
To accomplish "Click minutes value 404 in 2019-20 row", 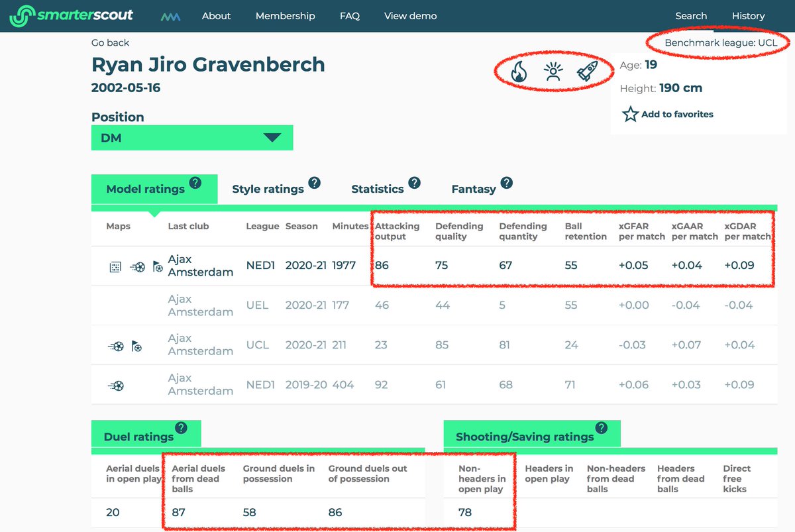I will pyautogui.click(x=343, y=384).
